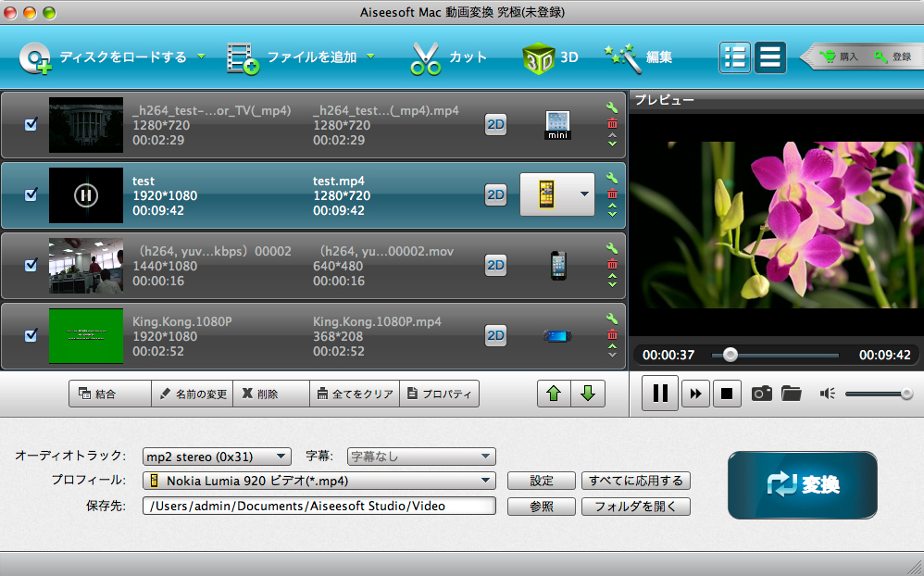Click the preview playback progress slider
This screenshot has height=576, width=924.
click(775, 355)
